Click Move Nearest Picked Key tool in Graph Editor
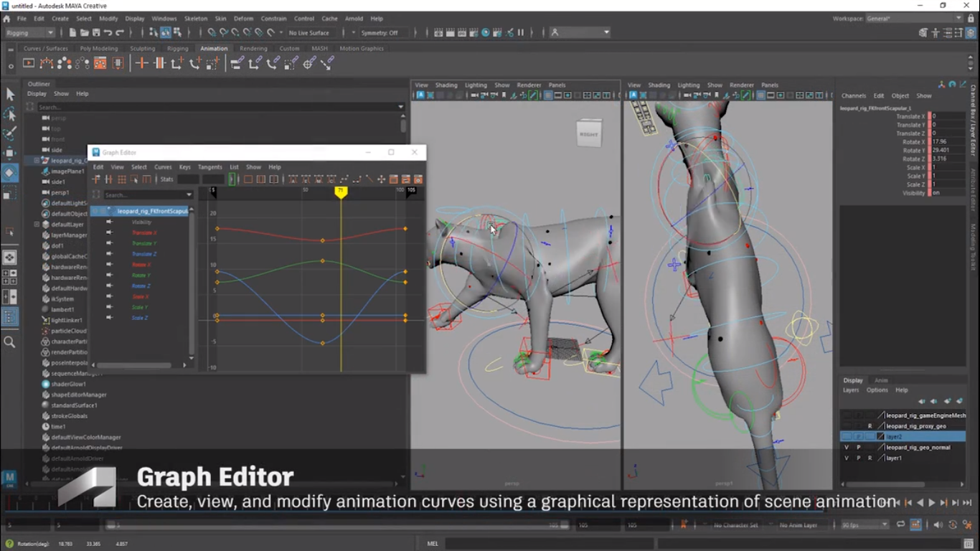 point(96,179)
